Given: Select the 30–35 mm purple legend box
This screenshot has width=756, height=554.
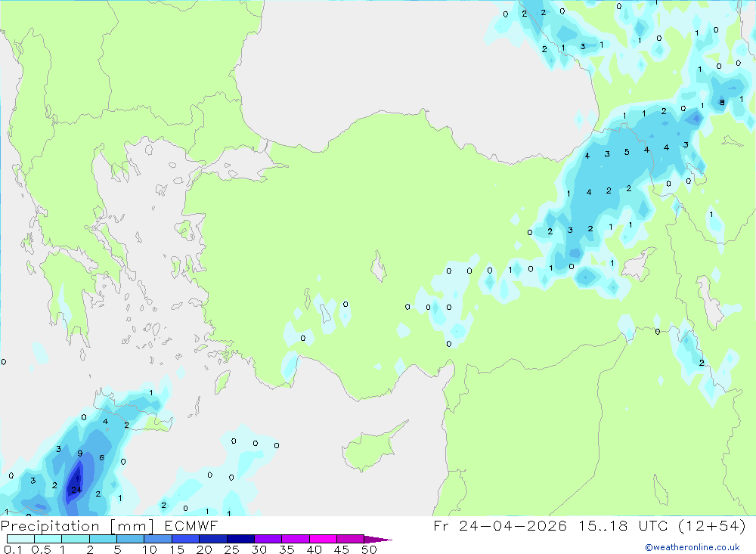Looking at the screenshot, I should [268, 539].
